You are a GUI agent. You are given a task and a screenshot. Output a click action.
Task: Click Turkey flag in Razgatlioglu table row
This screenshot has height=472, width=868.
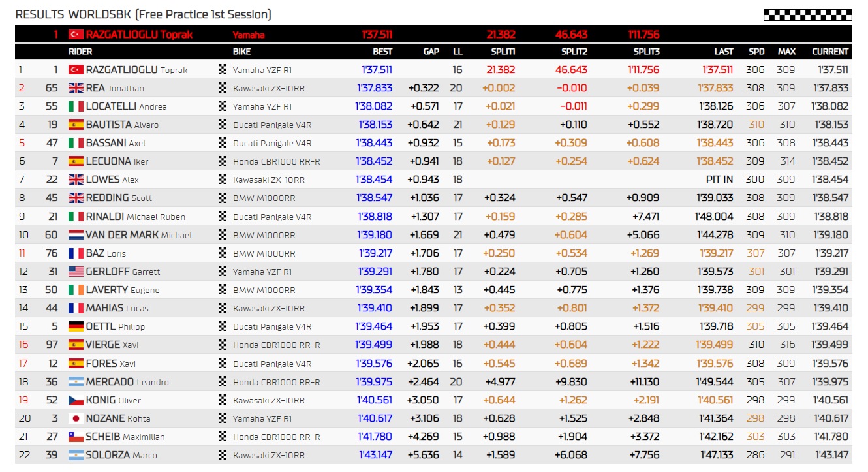pos(76,69)
